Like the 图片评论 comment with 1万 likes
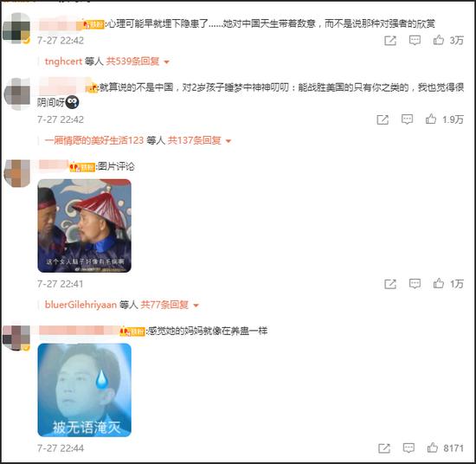 pos(439,284)
